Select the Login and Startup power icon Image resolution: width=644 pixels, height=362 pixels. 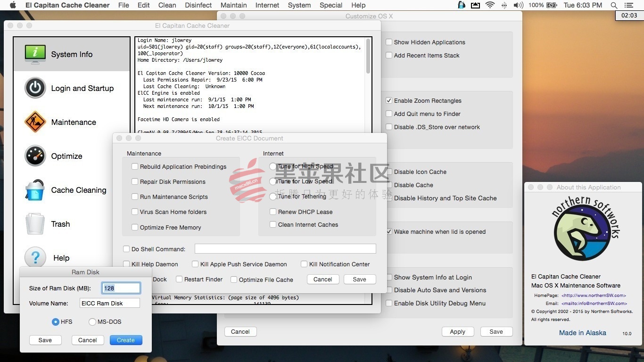click(35, 88)
